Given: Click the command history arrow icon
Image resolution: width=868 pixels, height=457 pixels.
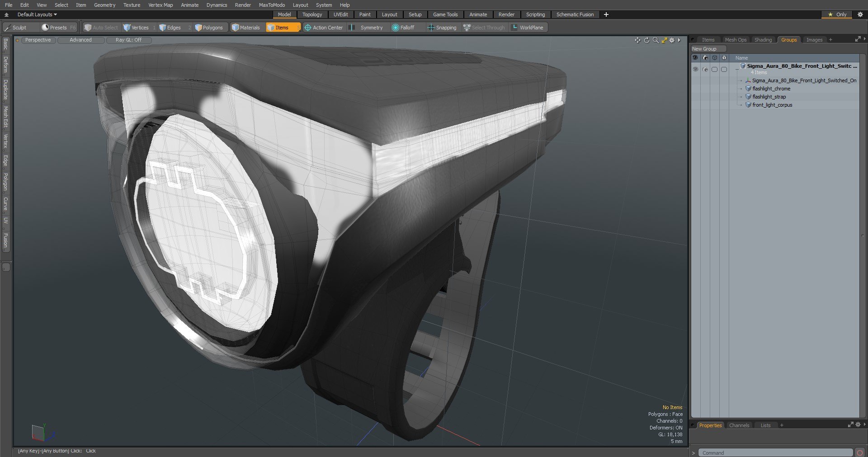Looking at the screenshot, I should 693,452.
